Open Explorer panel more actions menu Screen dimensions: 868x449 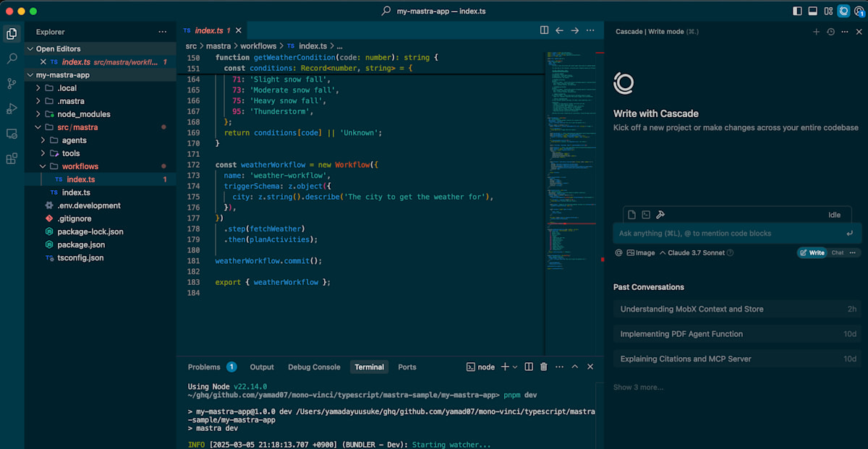pos(162,32)
